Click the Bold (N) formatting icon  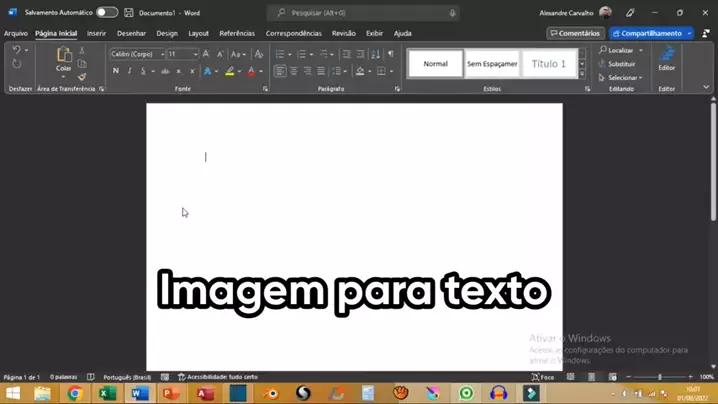116,71
